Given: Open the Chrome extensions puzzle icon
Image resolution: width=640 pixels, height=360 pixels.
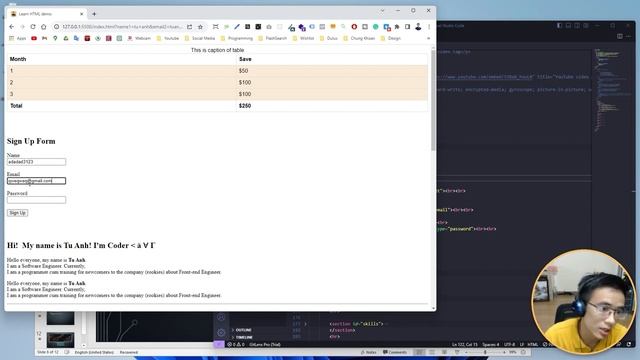Looking at the screenshot, I should 397,27.
